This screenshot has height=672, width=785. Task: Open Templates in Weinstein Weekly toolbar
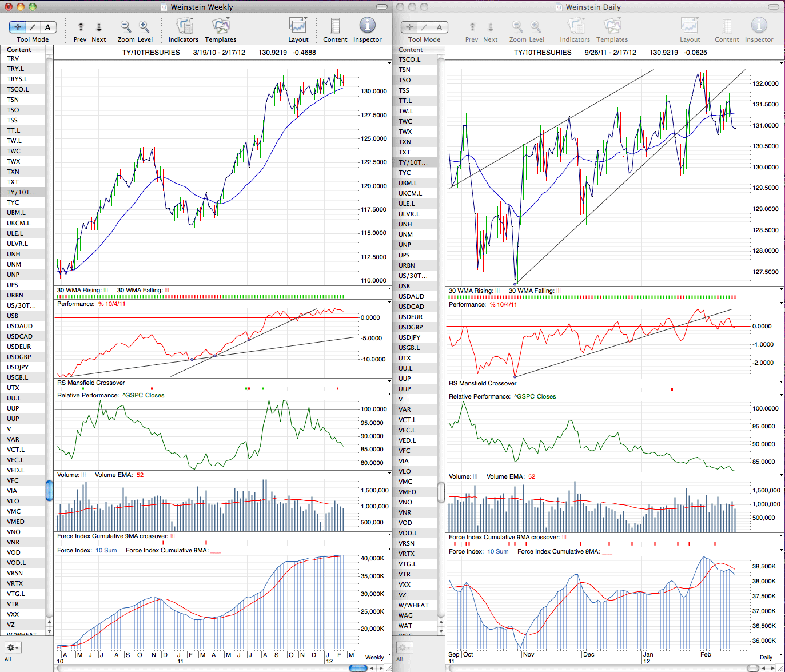221,26
